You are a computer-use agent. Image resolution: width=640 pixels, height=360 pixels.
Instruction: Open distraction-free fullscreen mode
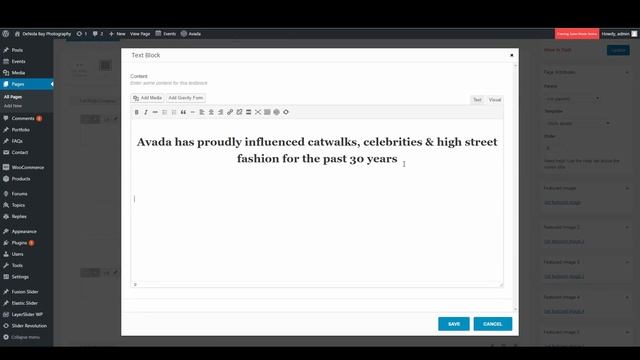[258, 112]
